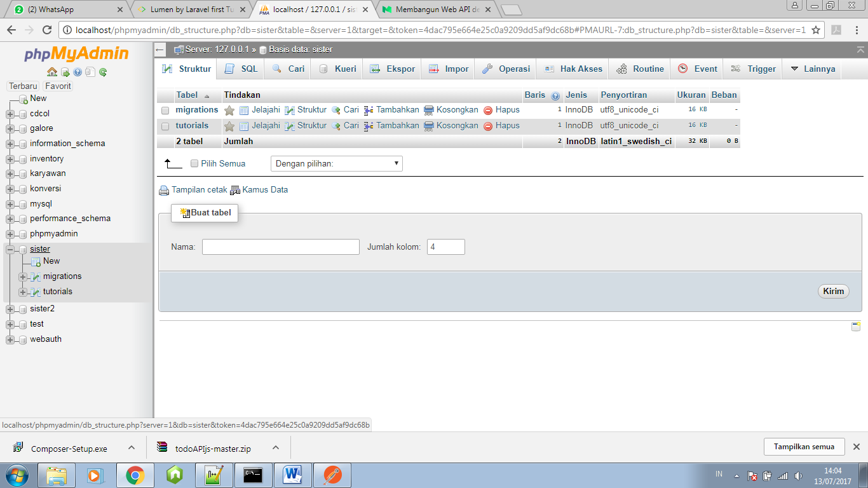Type in the Nama table name field
This screenshot has width=868, height=488.
[280, 247]
